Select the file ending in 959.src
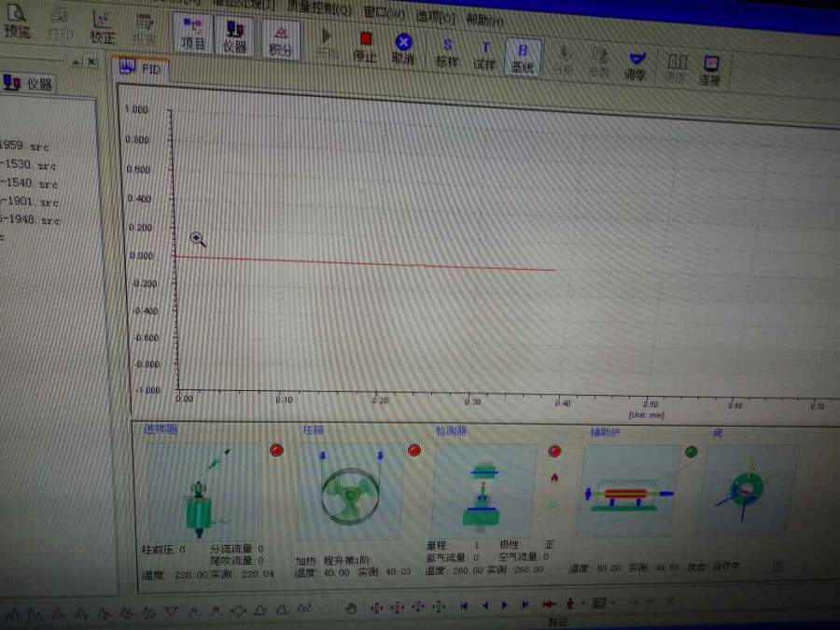The height and width of the screenshot is (630, 840). point(24,146)
